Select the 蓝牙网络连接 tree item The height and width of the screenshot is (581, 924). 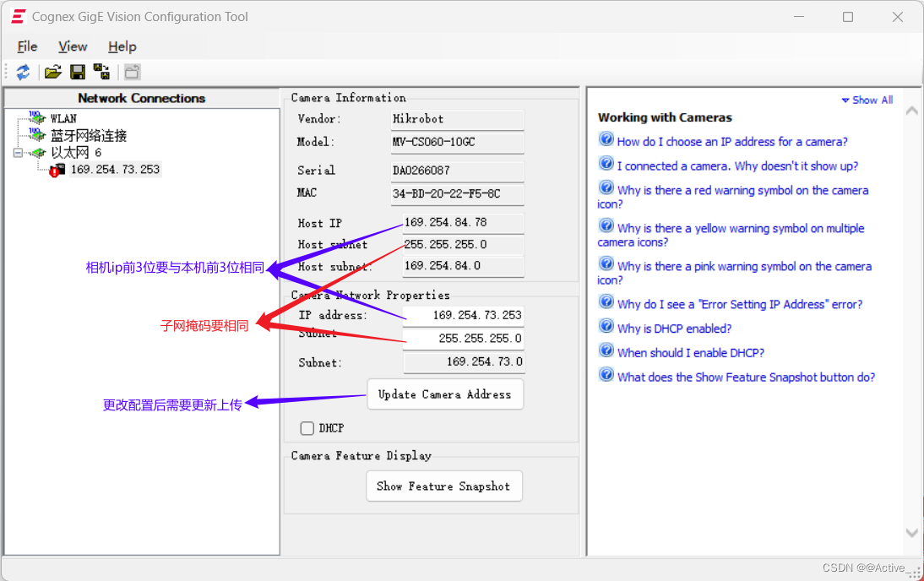click(89, 135)
